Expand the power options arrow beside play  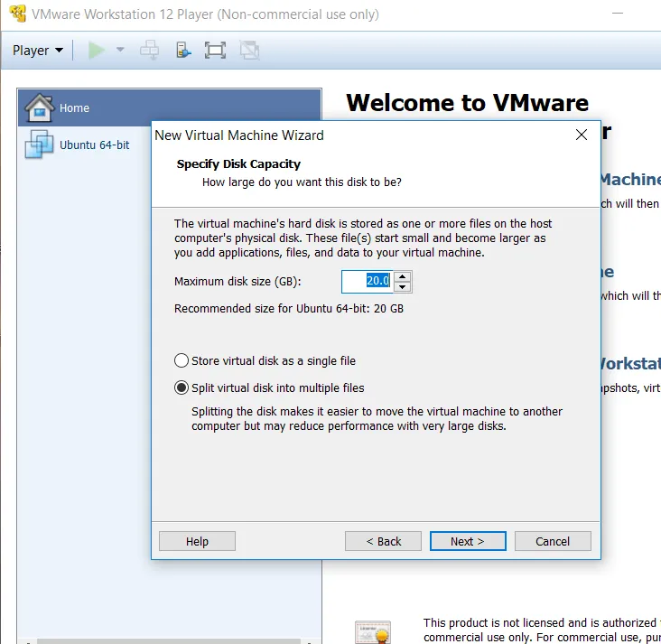click(120, 50)
